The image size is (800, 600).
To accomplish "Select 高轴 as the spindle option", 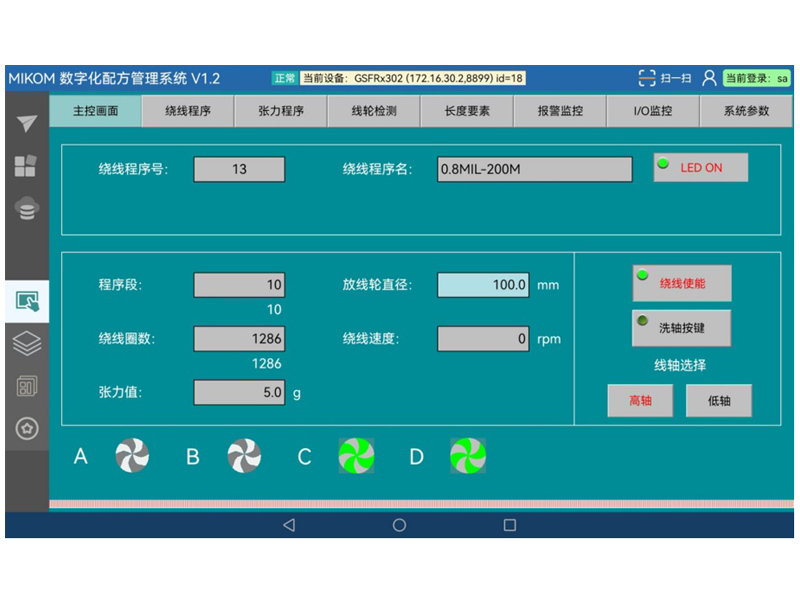I will pos(640,401).
